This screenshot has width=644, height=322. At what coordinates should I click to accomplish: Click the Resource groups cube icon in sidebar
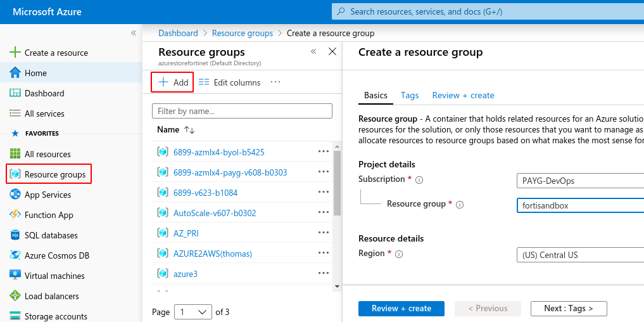15,174
